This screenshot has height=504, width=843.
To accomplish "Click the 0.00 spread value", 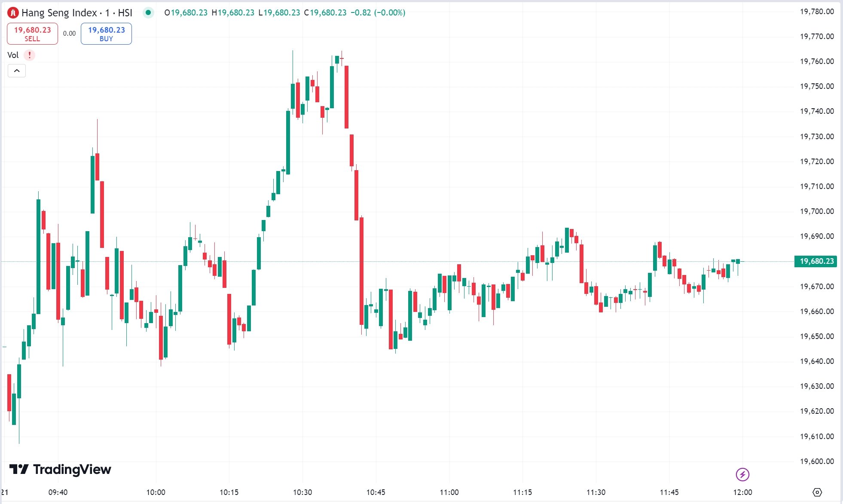I will point(69,34).
